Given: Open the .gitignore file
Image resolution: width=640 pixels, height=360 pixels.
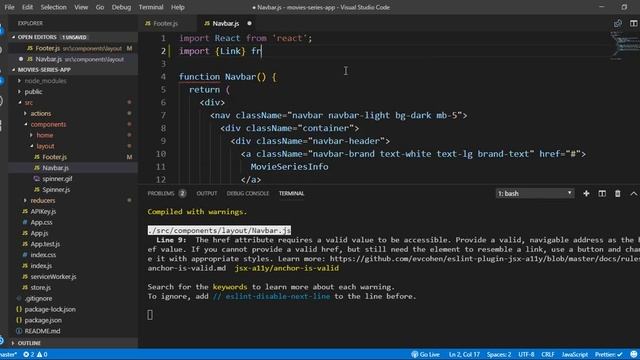Looking at the screenshot, I should 38,298.
